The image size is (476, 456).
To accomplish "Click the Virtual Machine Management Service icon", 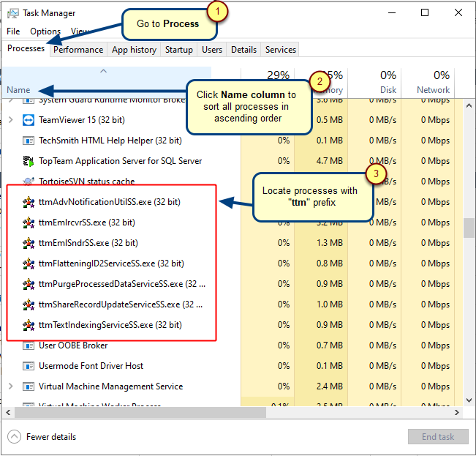I will pyautogui.click(x=29, y=386).
